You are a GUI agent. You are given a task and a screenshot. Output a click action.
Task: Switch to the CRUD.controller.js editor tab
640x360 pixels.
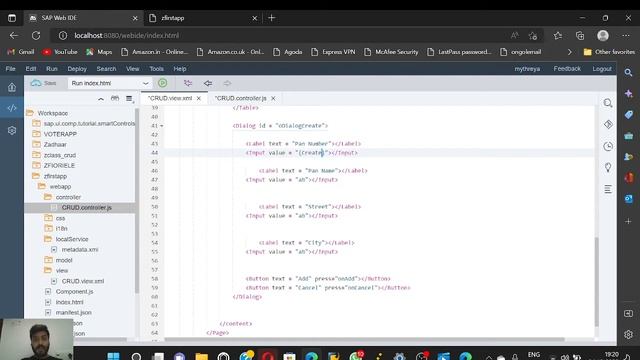coord(241,98)
